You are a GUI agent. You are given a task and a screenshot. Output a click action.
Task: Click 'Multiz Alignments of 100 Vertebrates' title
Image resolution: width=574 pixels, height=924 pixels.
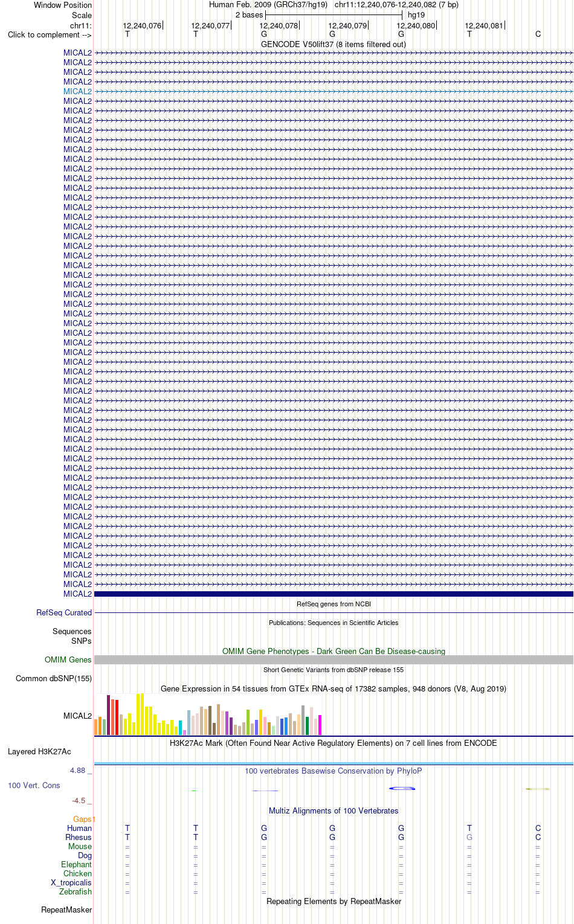click(x=334, y=811)
